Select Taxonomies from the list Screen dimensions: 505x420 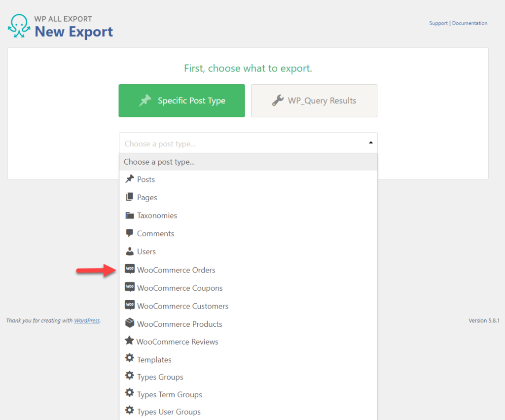click(248, 215)
